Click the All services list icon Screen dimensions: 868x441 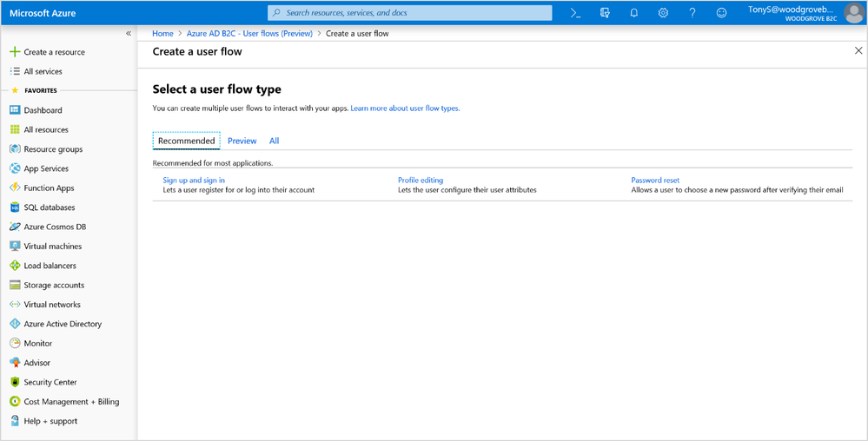(15, 71)
